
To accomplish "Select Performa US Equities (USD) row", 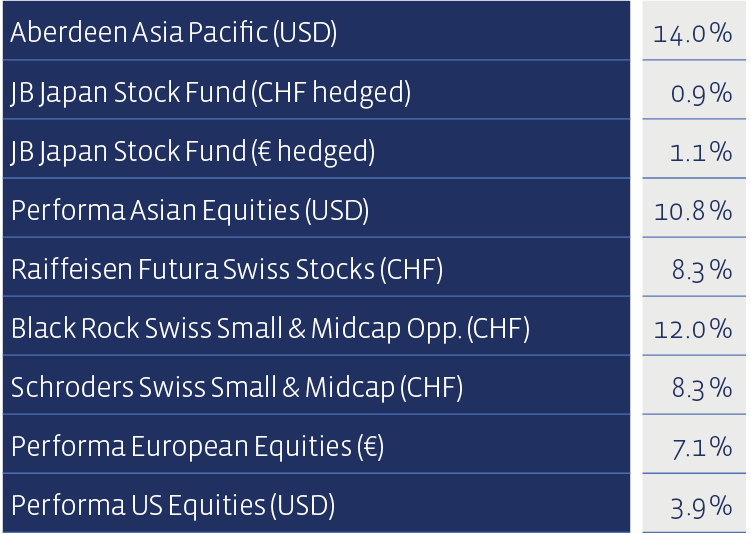I will coord(316,503).
